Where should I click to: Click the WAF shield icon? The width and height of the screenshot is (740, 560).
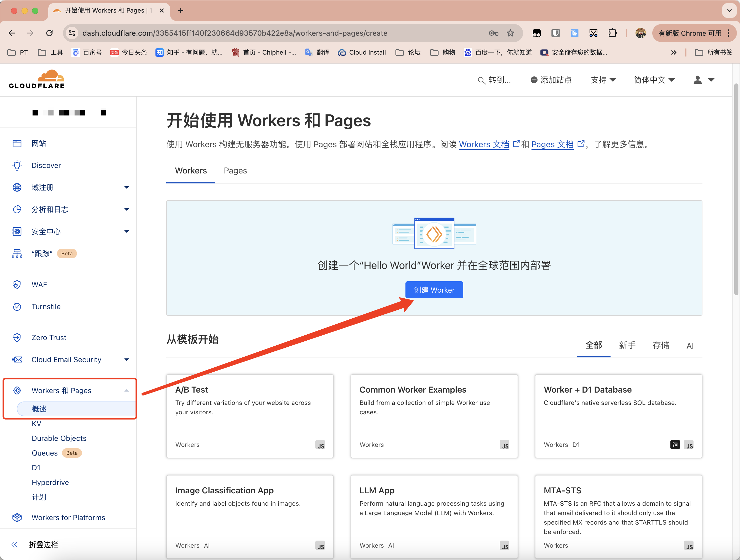[x=17, y=284]
